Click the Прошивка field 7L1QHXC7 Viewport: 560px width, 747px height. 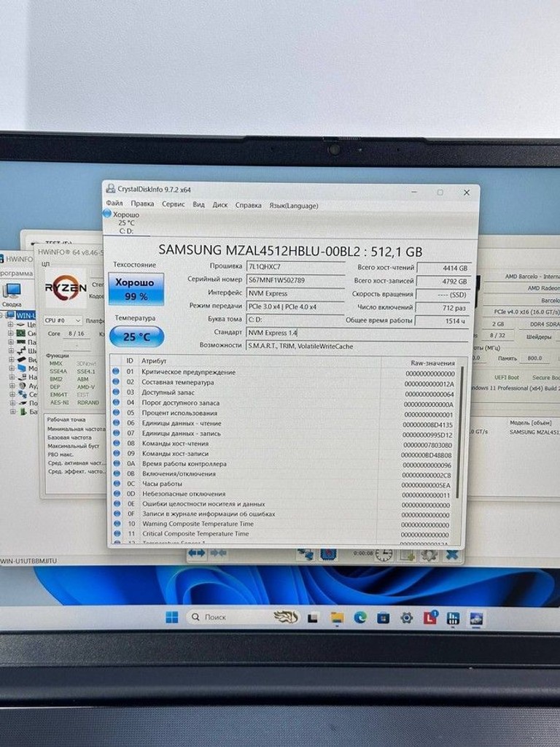click(x=295, y=267)
